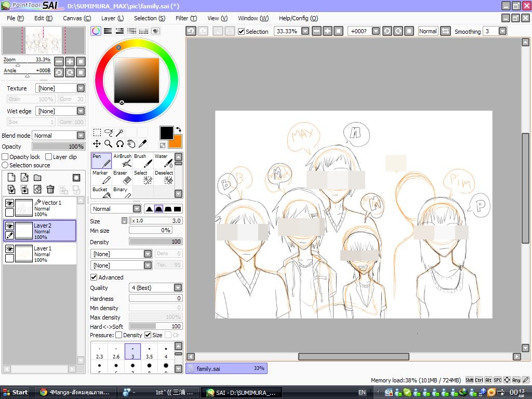The width and height of the screenshot is (532, 399).
Task: Choose the Select brush tool
Action: 143,177
